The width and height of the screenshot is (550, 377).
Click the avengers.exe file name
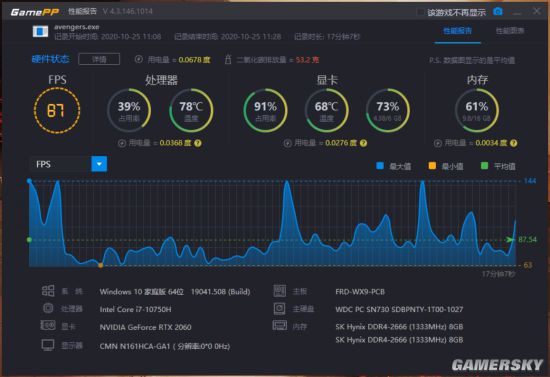click(x=76, y=27)
